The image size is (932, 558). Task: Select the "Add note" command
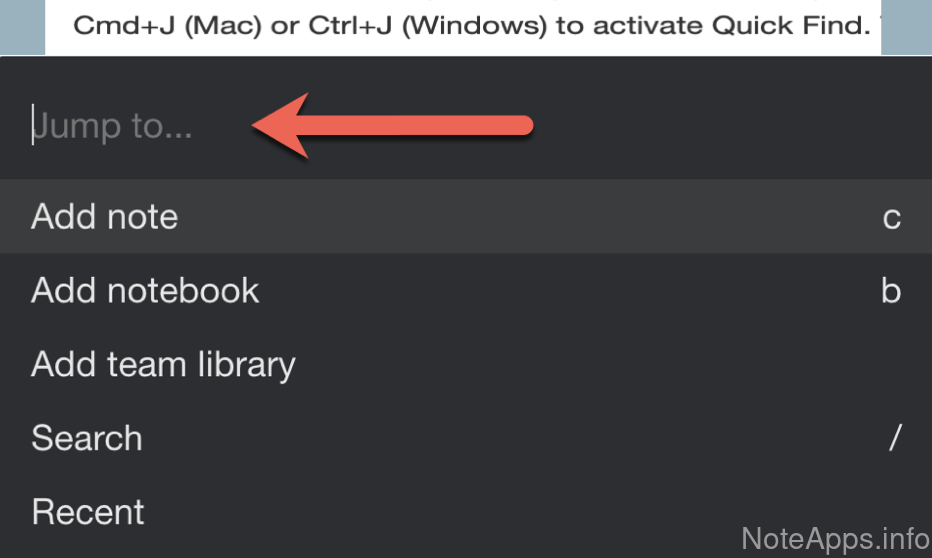pos(105,217)
